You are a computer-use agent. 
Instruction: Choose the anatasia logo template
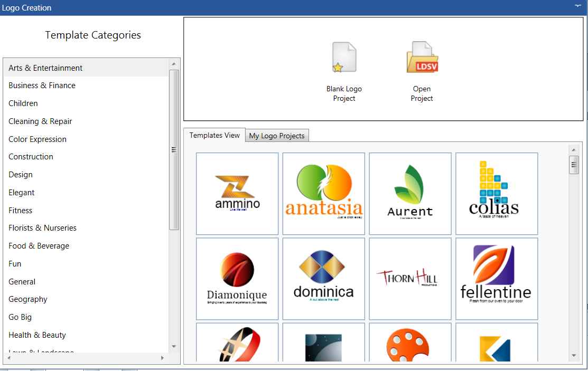tap(324, 194)
